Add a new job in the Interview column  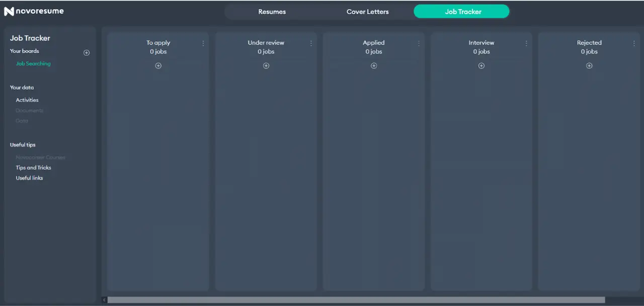coord(481,65)
